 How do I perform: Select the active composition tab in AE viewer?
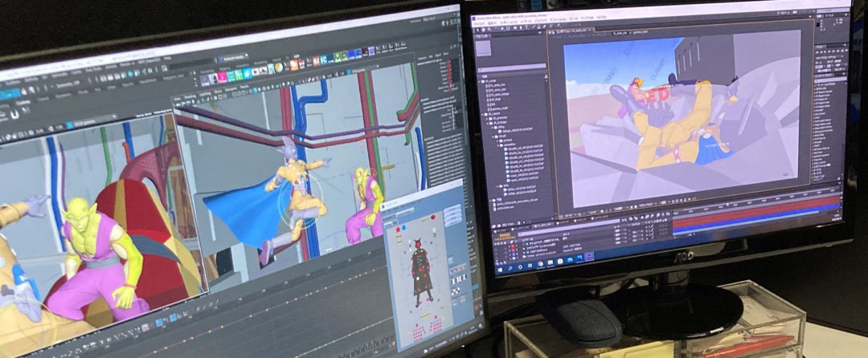[571, 31]
